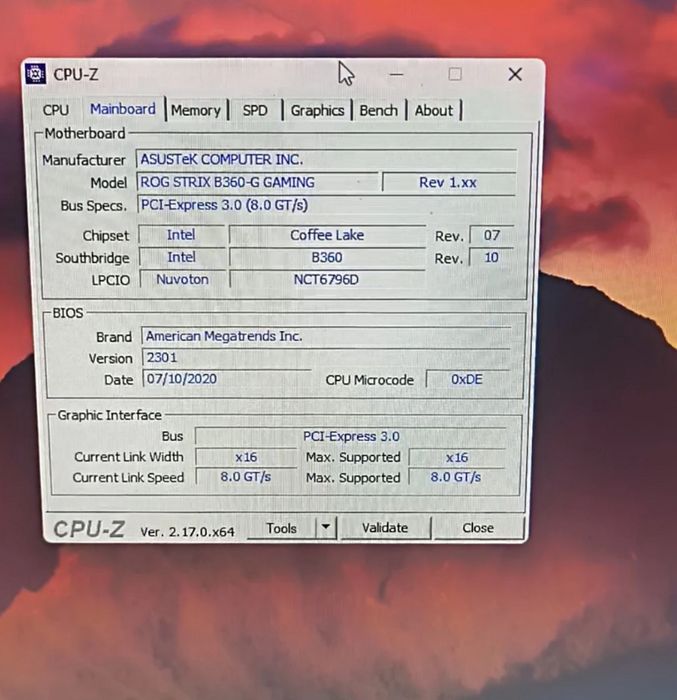Screen dimensions: 677x700
Task: Open the About tab
Action: pyautogui.click(x=433, y=110)
